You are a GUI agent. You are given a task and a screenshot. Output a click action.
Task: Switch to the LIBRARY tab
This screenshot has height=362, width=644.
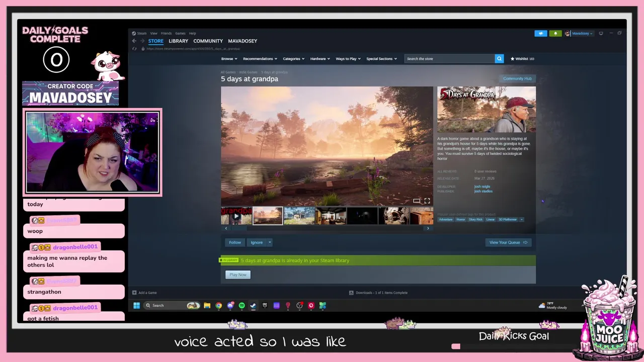178,41
